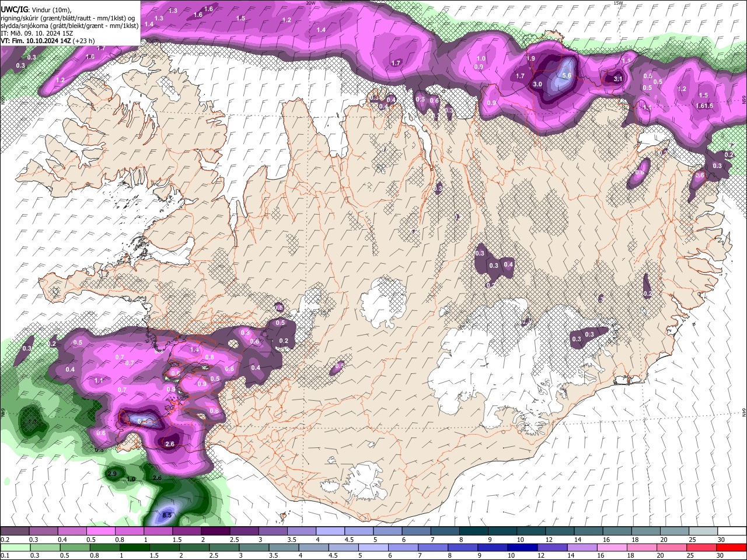The width and height of the screenshot is (747, 560).
Task: Click the "IT: Mið. 09. 10. 2024 15Z" line
Action: 37,33
